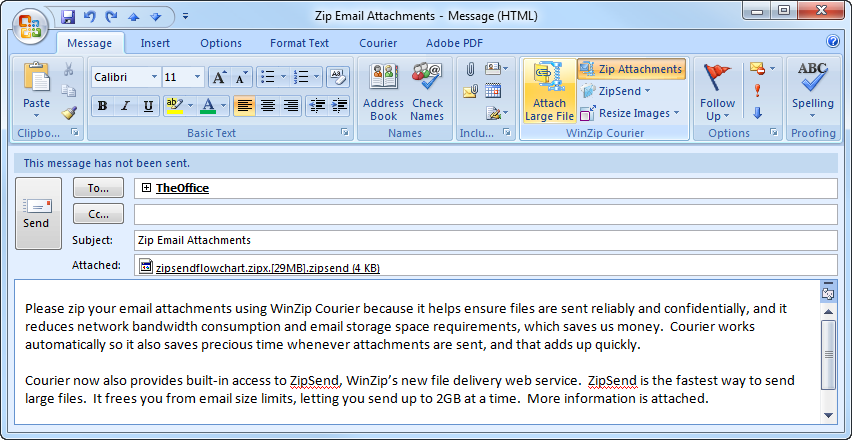Viewport: 852px width, 440px height.
Task: Grow the font size
Action: [x=218, y=77]
